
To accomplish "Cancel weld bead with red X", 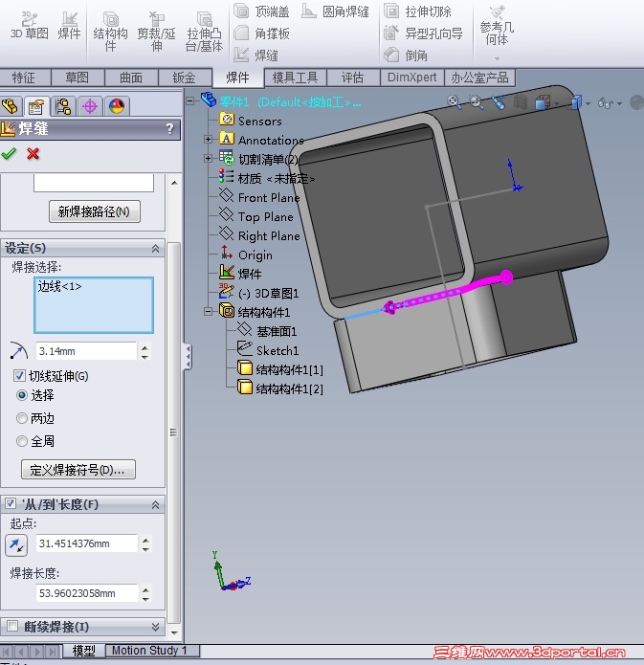I will 33,153.
